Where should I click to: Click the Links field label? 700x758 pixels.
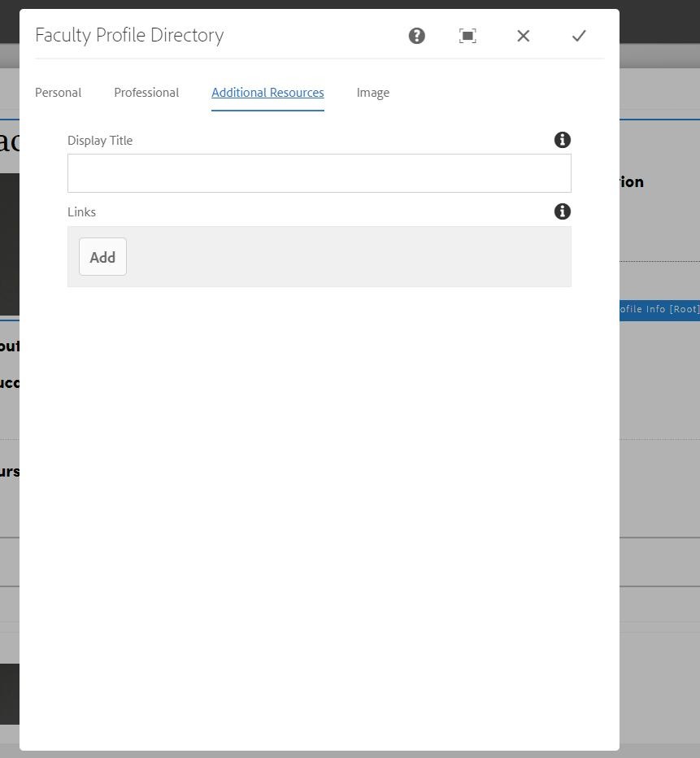(81, 212)
